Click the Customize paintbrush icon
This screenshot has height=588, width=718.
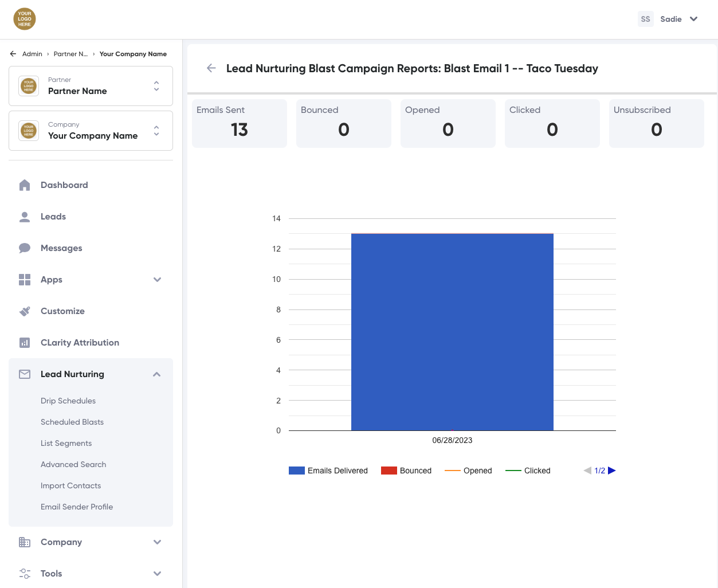[25, 311]
